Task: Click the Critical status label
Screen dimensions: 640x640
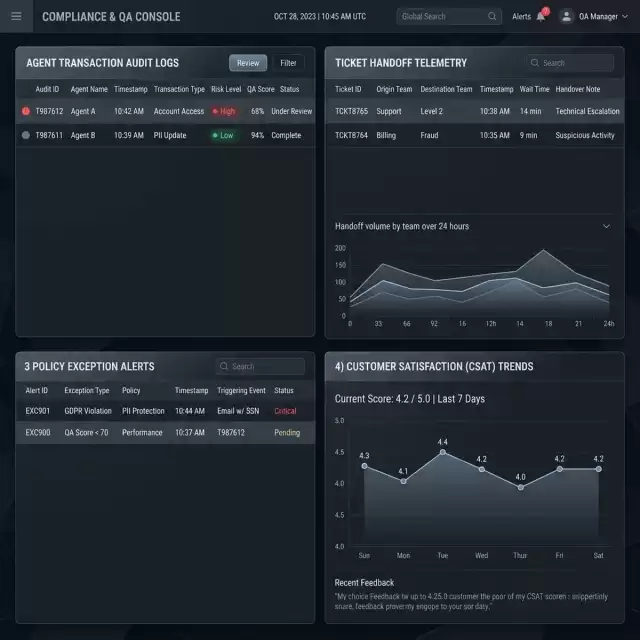Action: pos(285,411)
